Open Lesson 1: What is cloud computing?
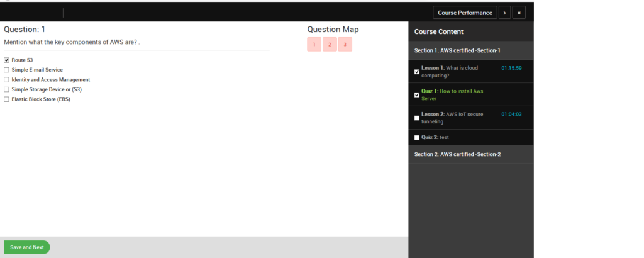644x258 pixels. pos(450,72)
